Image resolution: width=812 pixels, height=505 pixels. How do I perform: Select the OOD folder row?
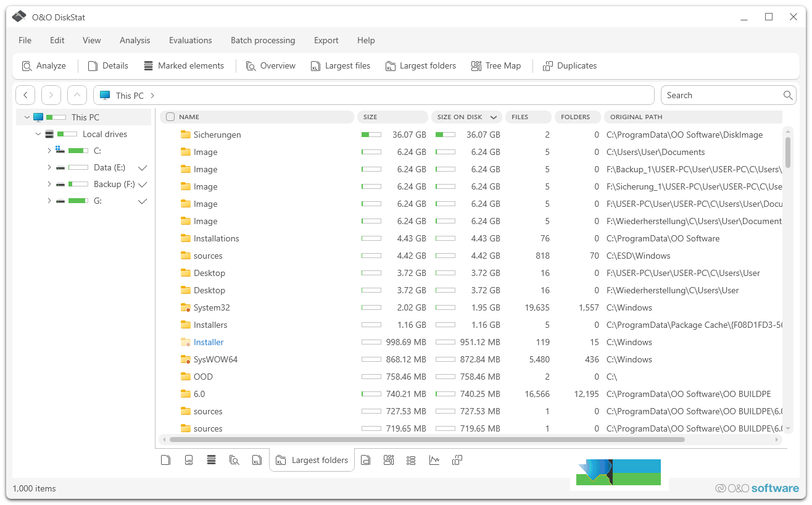[471, 377]
